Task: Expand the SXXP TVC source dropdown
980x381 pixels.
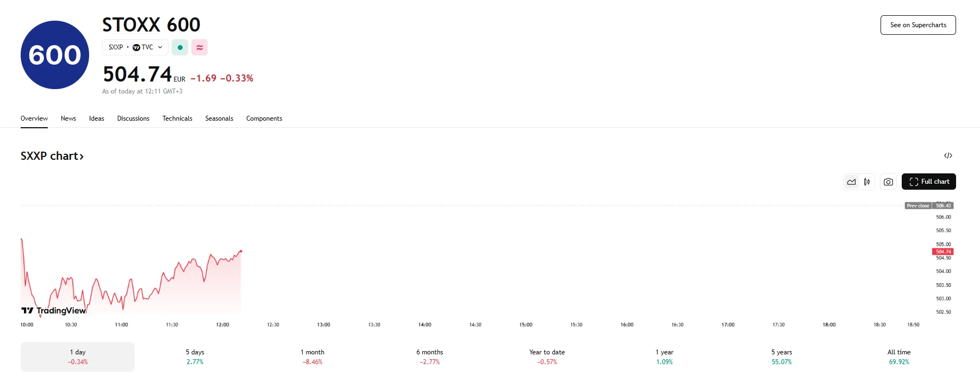Action: 135,47
